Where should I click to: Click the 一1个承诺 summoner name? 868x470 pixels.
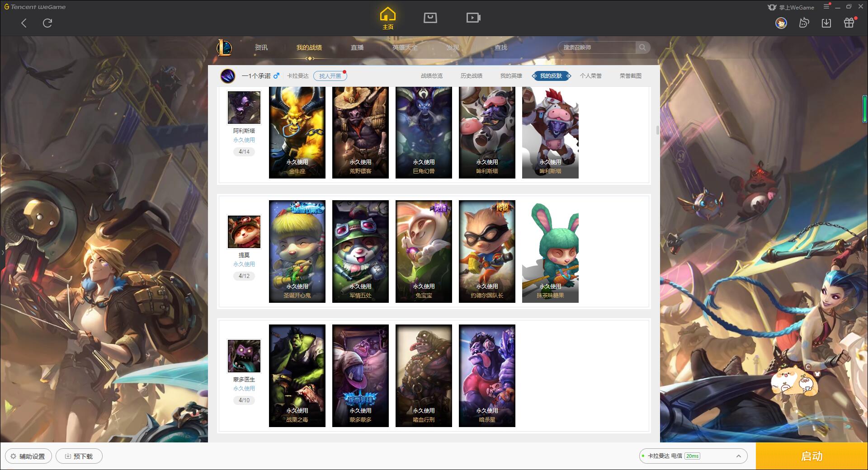pyautogui.click(x=256, y=76)
